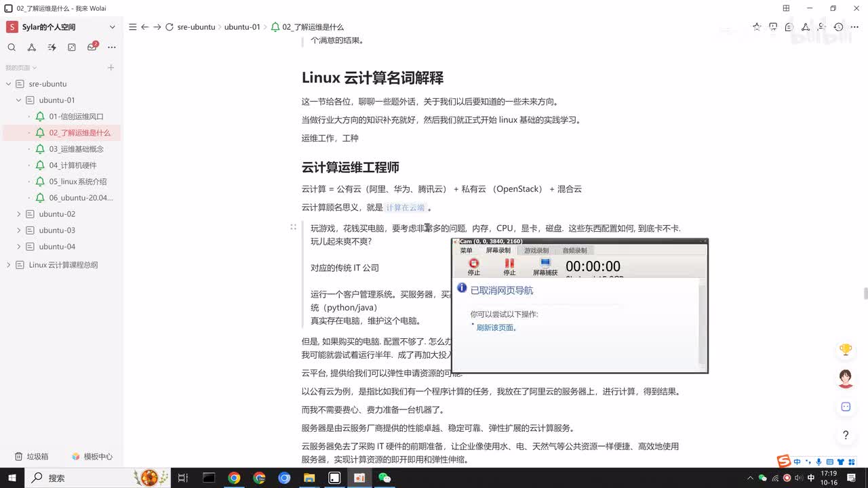The height and width of the screenshot is (488, 868).
Task: Add a new page with plus icon
Action: pos(111,68)
